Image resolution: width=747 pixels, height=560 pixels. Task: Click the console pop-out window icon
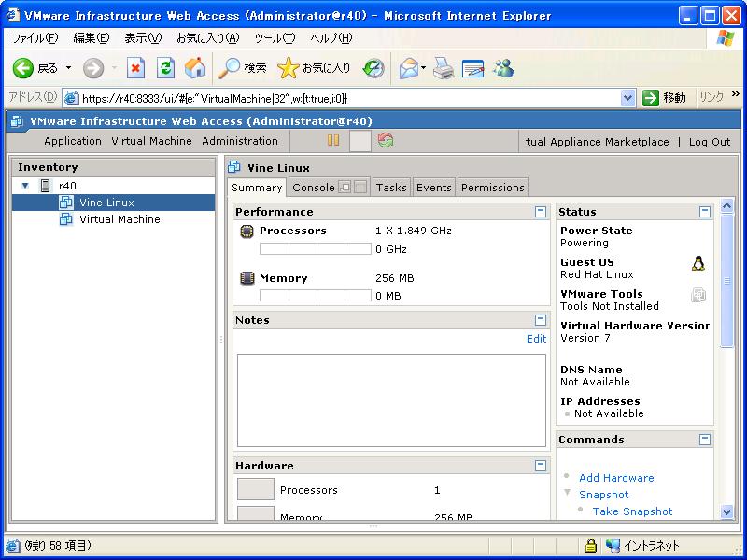coord(345,188)
